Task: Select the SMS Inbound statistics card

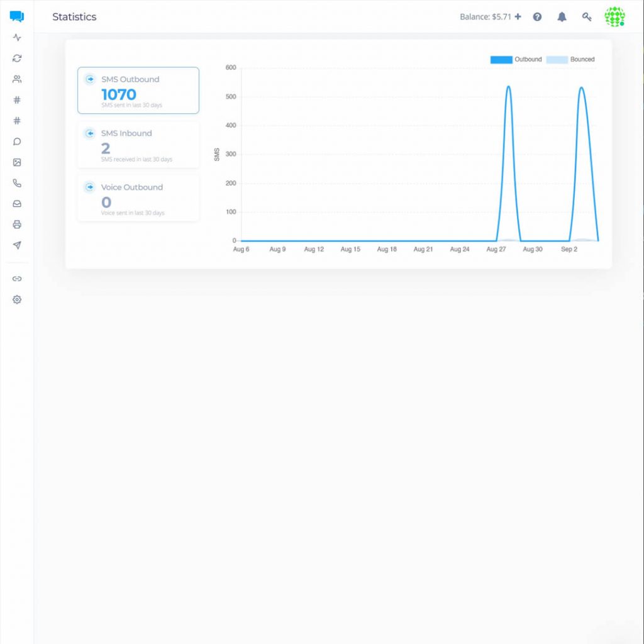Action: (x=138, y=145)
